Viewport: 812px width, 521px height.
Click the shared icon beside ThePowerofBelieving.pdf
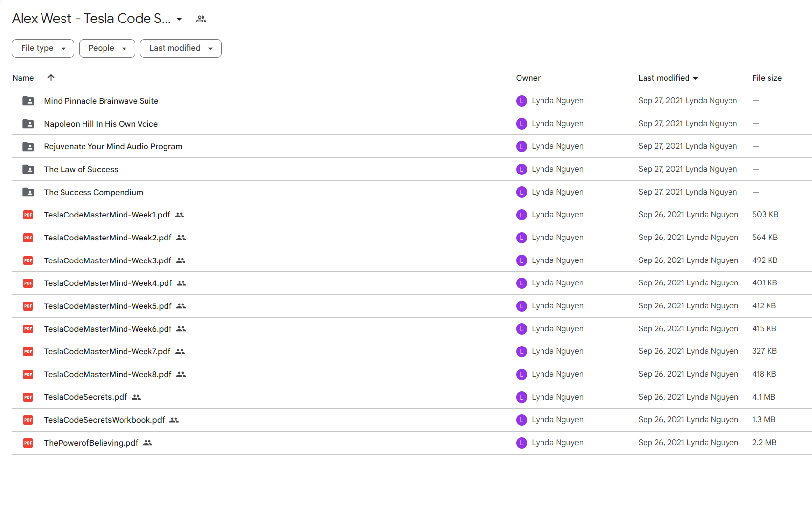point(148,443)
